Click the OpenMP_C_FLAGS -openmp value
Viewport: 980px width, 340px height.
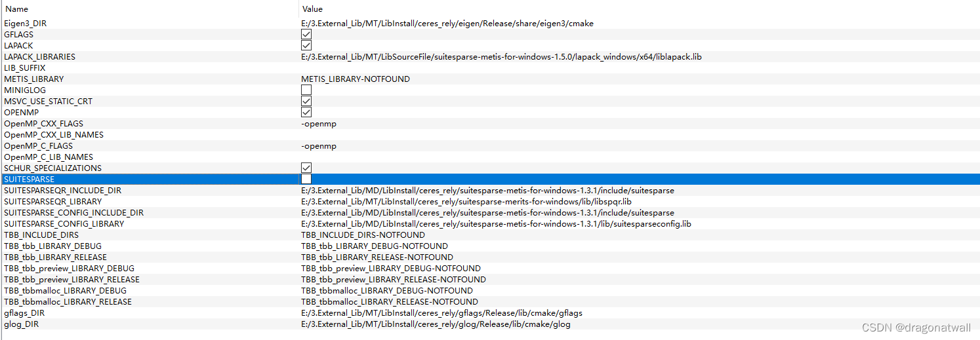[x=319, y=145]
